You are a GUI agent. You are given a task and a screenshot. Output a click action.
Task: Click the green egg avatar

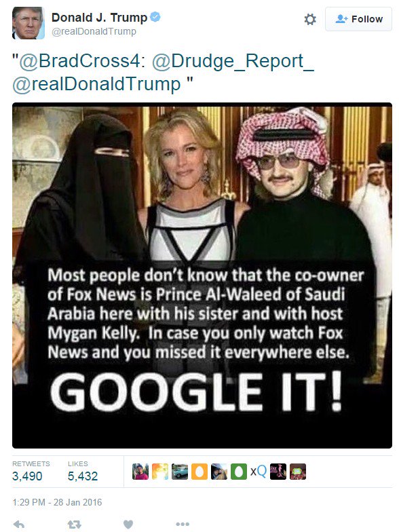point(239,472)
